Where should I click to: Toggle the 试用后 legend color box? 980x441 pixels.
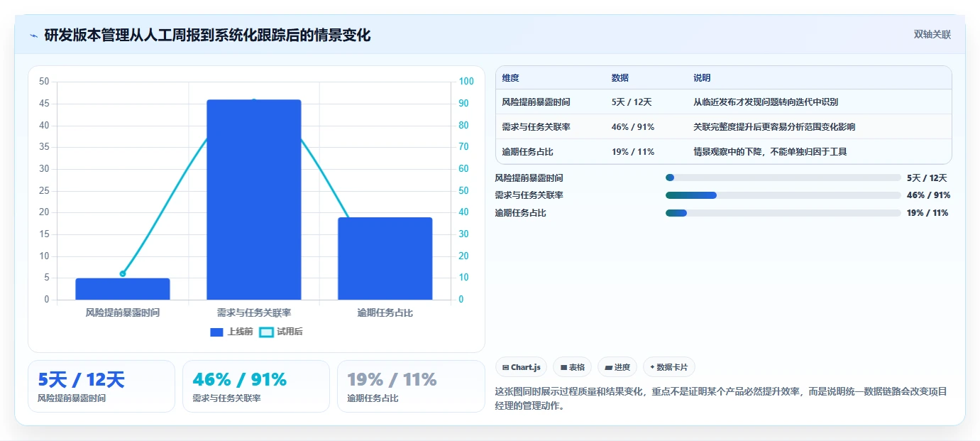click(x=266, y=332)
